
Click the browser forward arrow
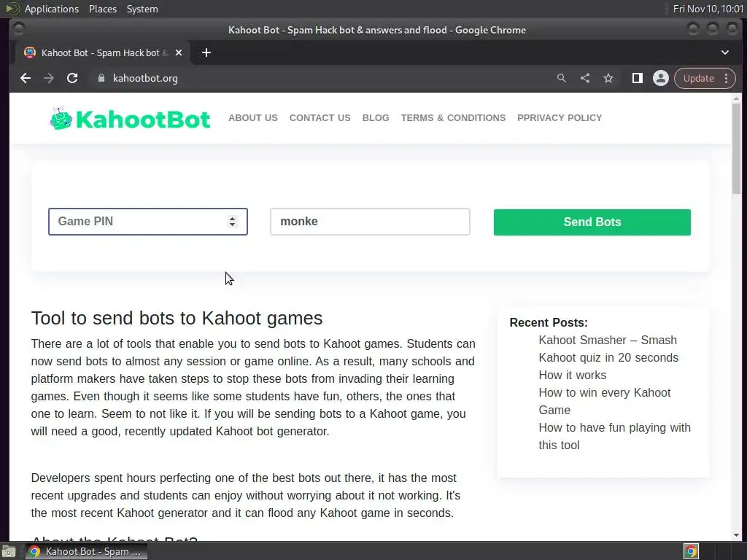tap(49, 78)
